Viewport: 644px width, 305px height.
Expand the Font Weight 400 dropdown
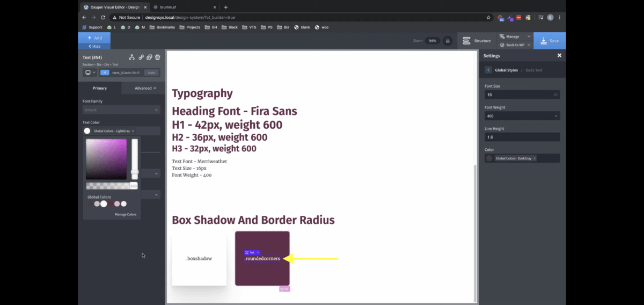[522, 116]
